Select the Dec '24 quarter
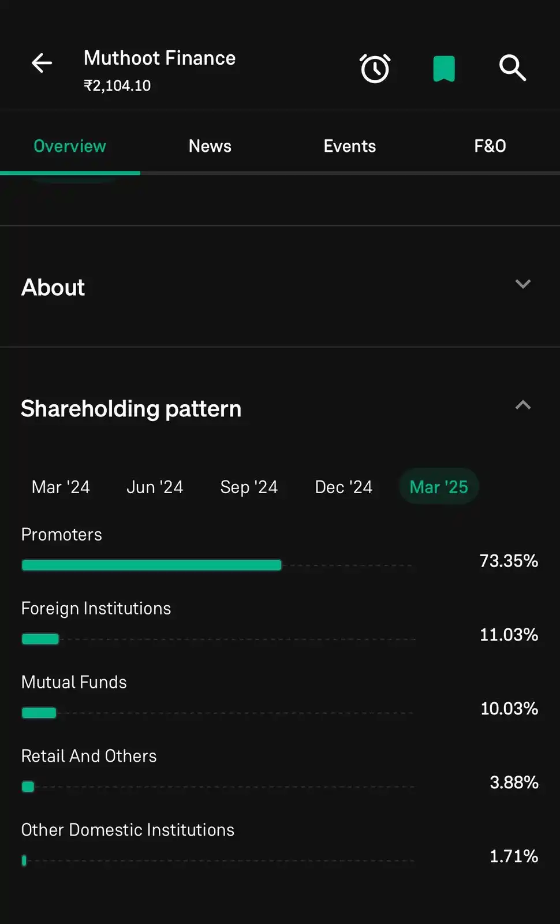This screenshot has height=924, width=560. tap(344, 487)
